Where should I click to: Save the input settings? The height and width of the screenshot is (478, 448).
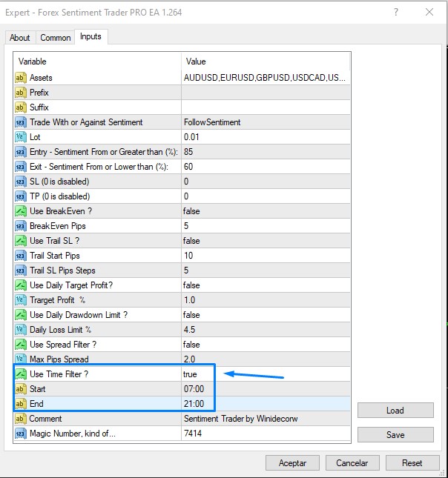[x=395, y=434]
